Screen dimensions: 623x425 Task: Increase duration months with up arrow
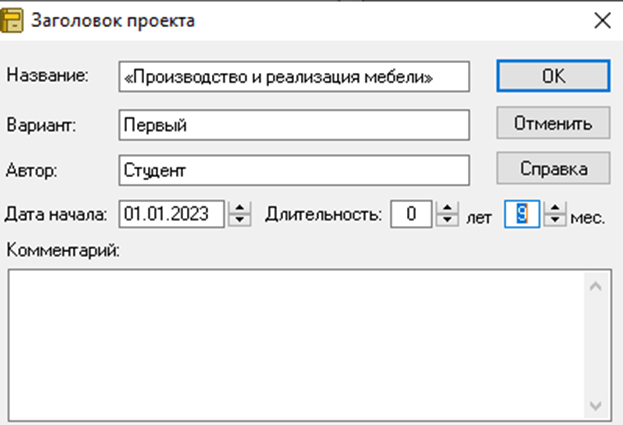coord(555,207)
